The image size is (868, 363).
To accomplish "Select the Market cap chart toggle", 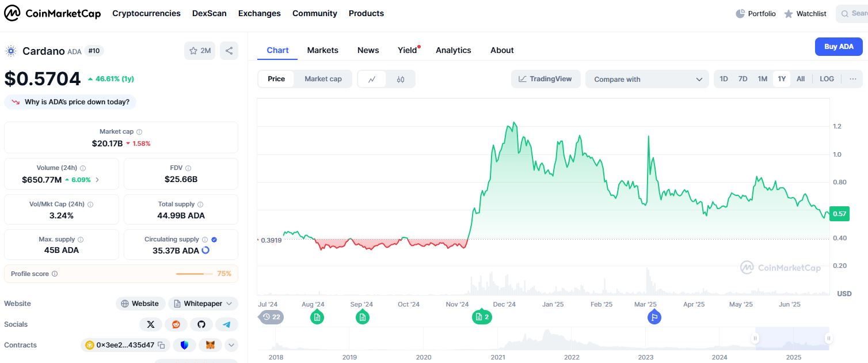I will pos(323,79).
